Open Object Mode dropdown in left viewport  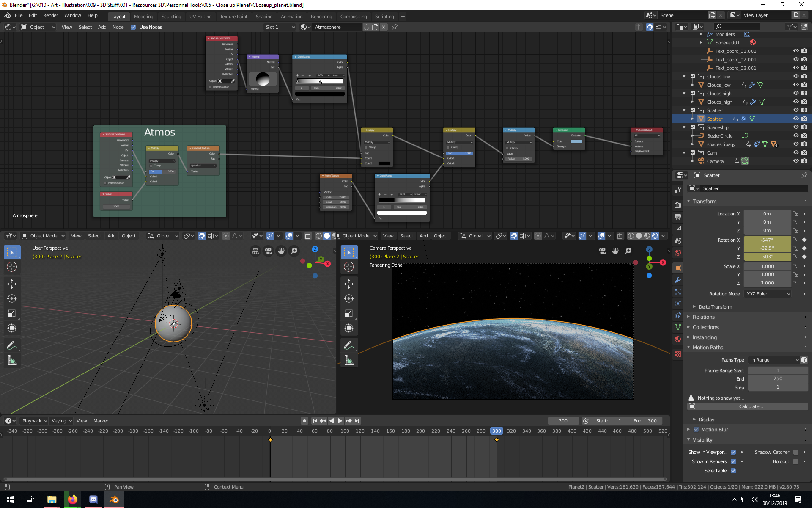[43, 236]
